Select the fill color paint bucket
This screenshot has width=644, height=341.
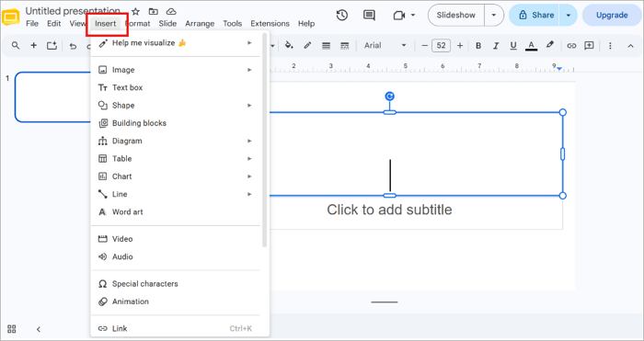pyautogui.click(x=289, y=46)
